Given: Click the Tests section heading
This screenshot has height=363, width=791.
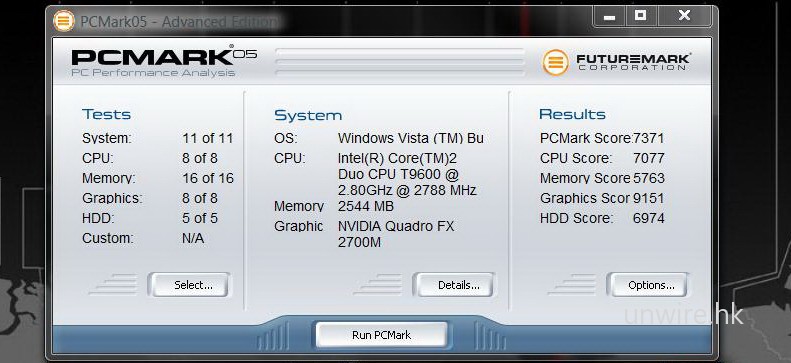Looking at the screenshot, I should (106, 114).
